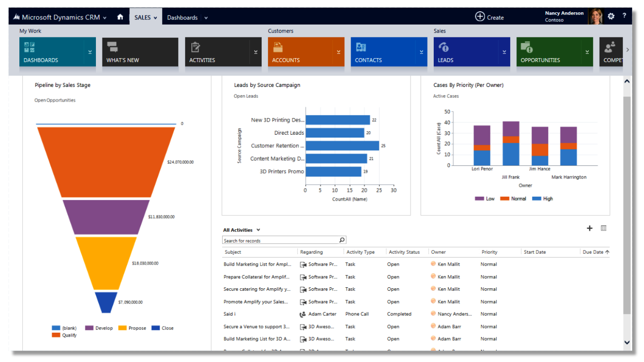Open the grid view icon beside the plus
644x362 pixels.
point(603,228)
